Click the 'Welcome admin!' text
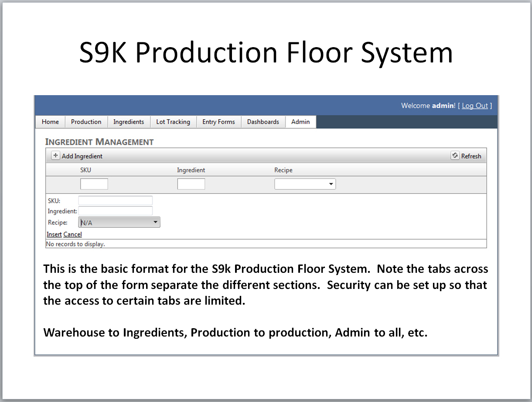 click(428, 106)
